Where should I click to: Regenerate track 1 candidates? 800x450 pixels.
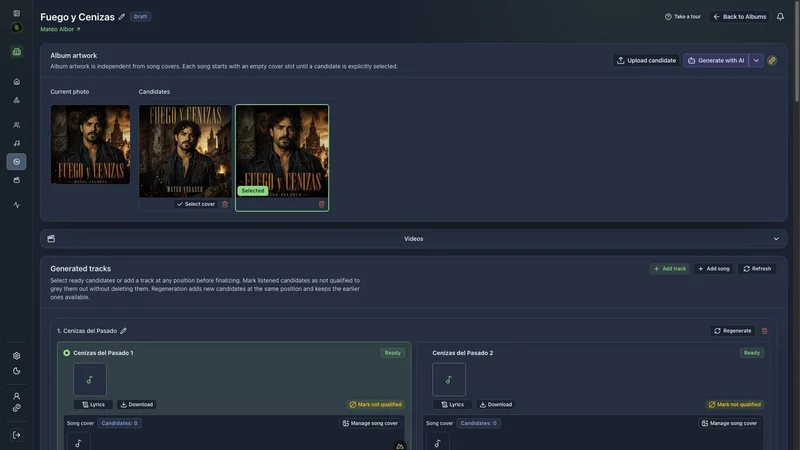click(x=733, y=331)
